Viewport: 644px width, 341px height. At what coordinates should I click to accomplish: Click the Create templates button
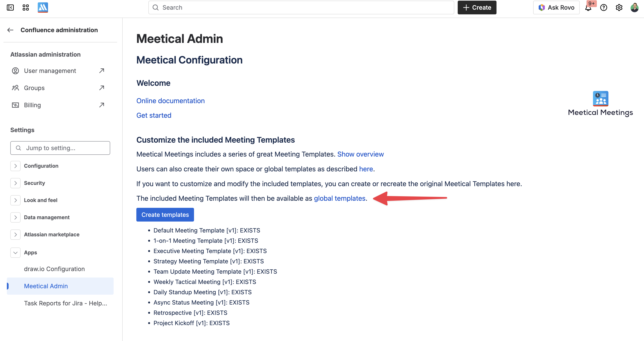[x=165, y=215]
